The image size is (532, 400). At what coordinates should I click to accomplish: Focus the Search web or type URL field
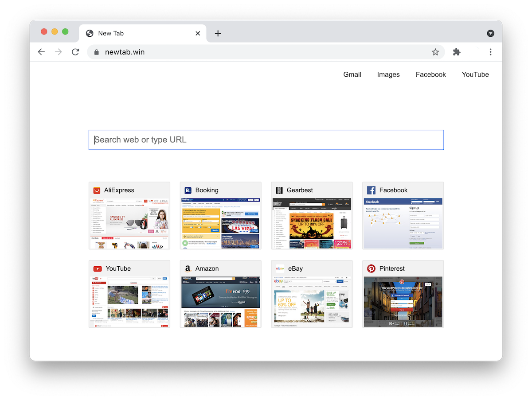click(266, 140)
